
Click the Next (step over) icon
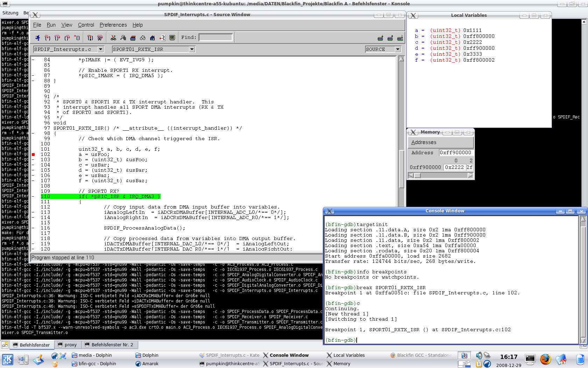pos(57,38)
